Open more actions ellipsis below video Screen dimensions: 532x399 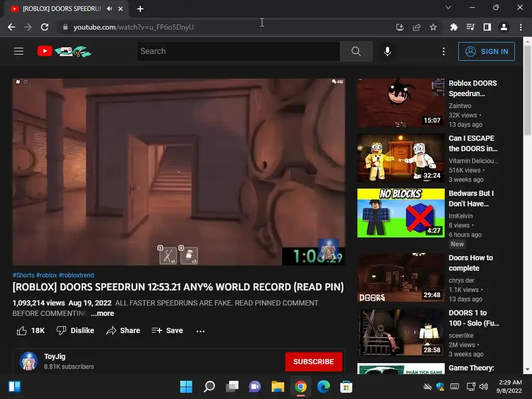(x=201, y=331)
